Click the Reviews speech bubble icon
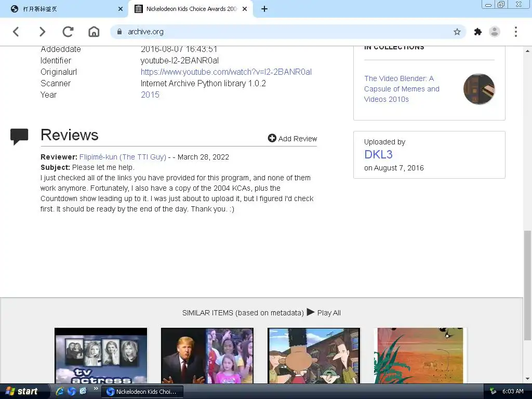Viewport: 532px width, 399px height. [19, 137]
